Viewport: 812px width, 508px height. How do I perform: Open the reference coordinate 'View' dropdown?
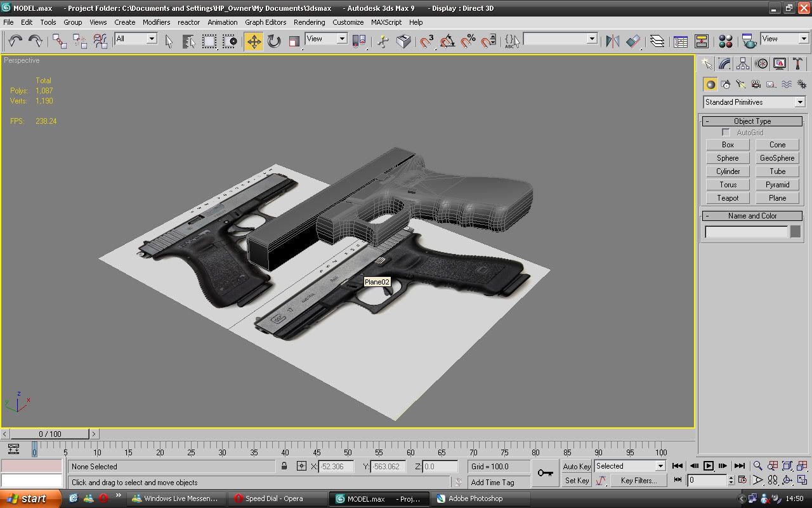click(x=326, y=39)
